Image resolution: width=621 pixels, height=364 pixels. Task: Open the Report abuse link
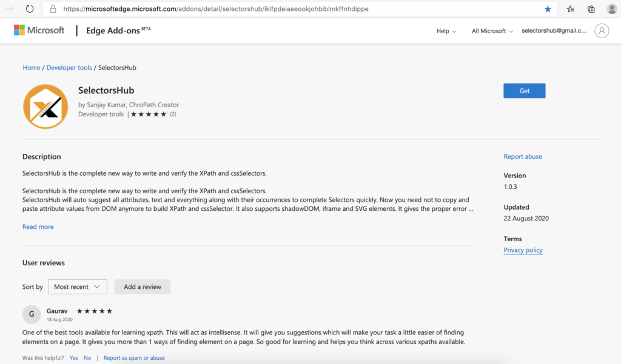(x=522, y=156)
